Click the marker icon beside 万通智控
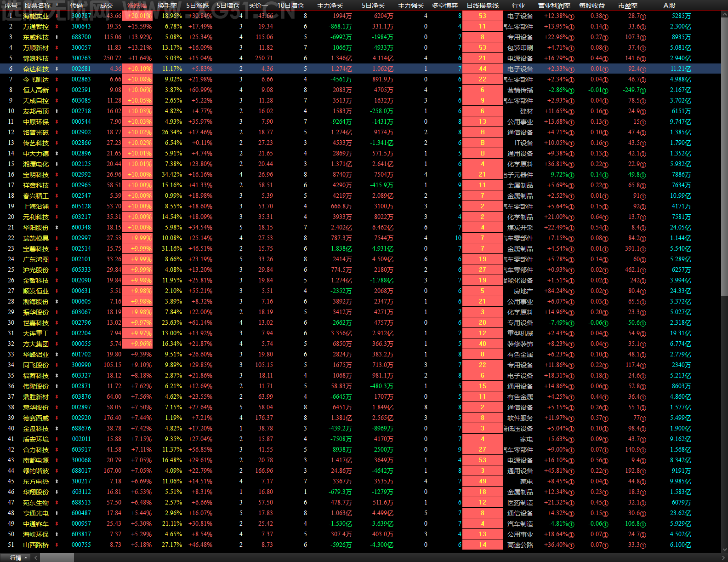Image resolution: width=728 pixels, height=562 pixels. pyautogui.click(x=57, y=27)
